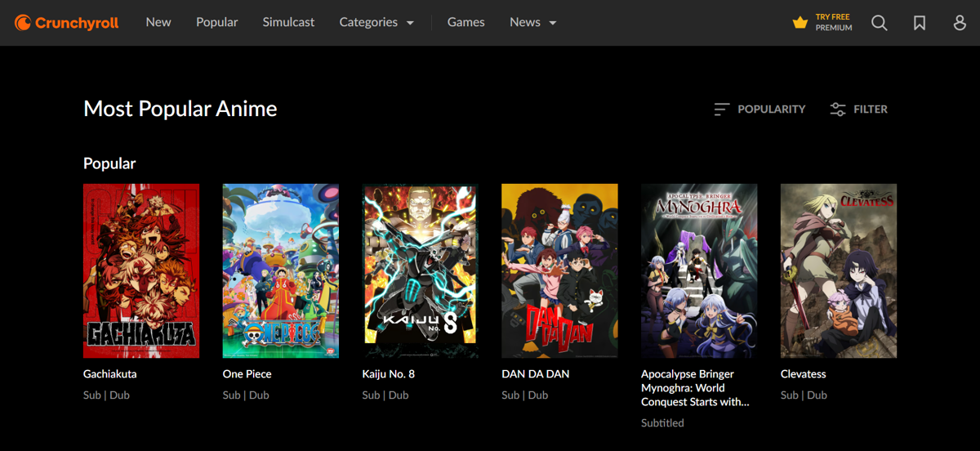The image size is (980, 451).
Task: Click Try Free Premium button
Action: coord(822,23)
